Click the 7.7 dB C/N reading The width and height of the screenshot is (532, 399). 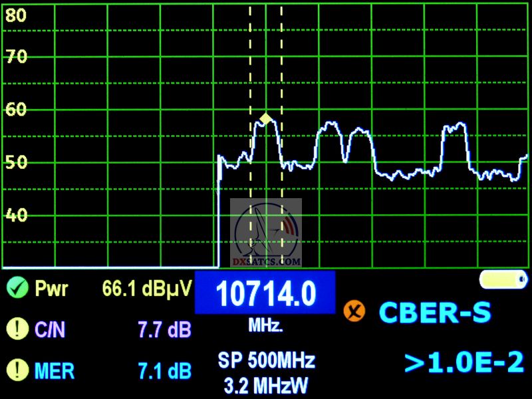(x=164, y=329)
